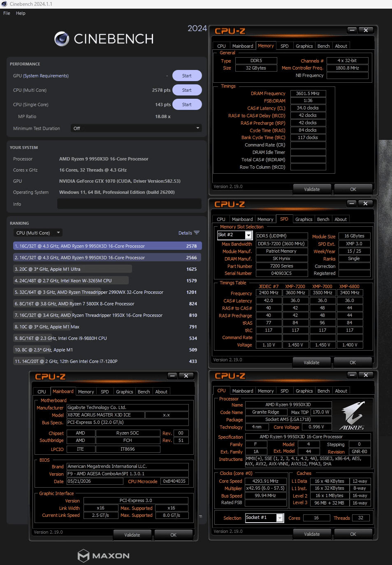Open Mainboard tab in CPU window
392x565 pixels.
tap(243, 391)
